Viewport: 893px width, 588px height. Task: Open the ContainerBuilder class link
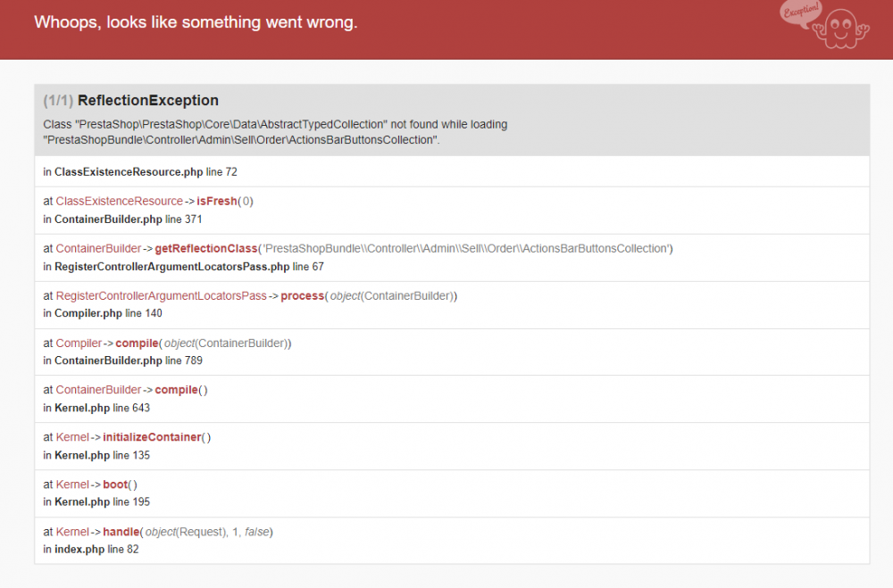(x=98, y=248)
